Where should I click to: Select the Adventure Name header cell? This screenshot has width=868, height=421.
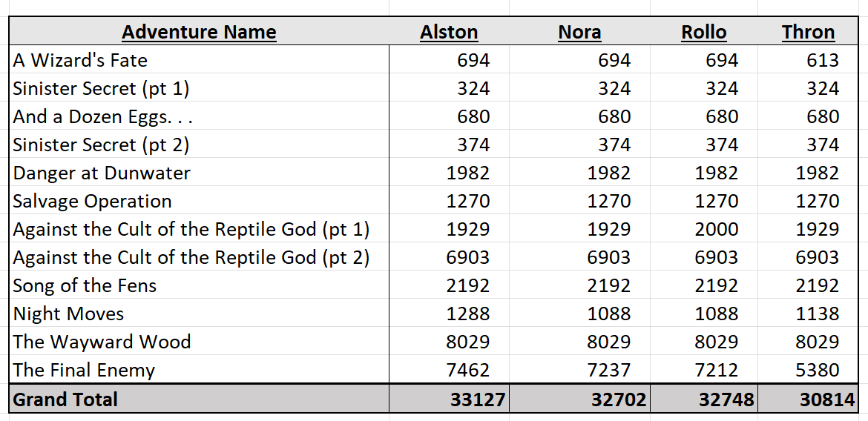[199, 32]
